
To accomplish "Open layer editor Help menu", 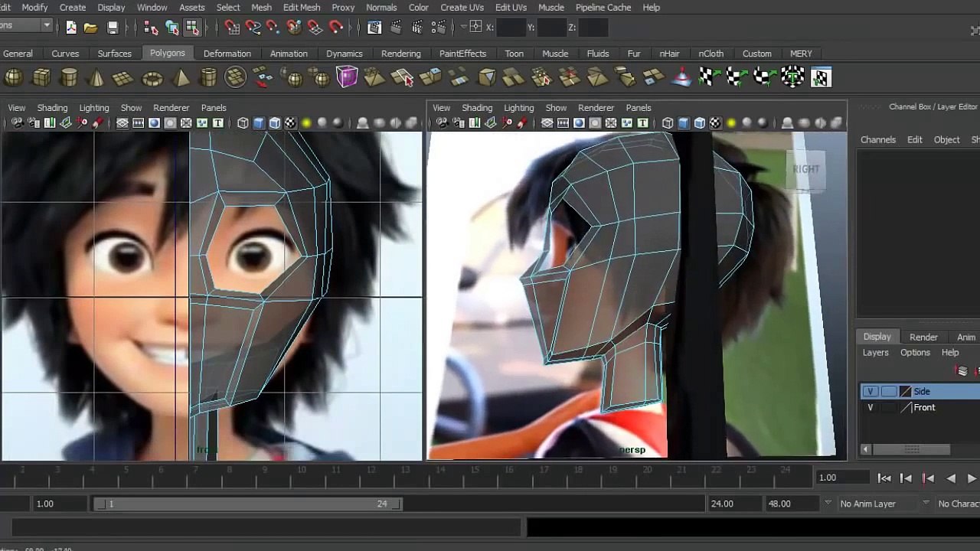I will (x=950, y=353).
